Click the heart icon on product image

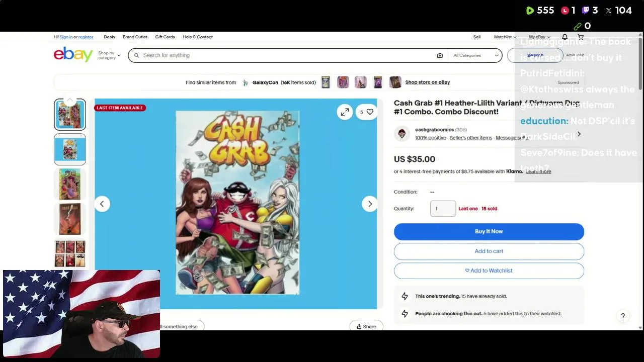tap(370, 112)
